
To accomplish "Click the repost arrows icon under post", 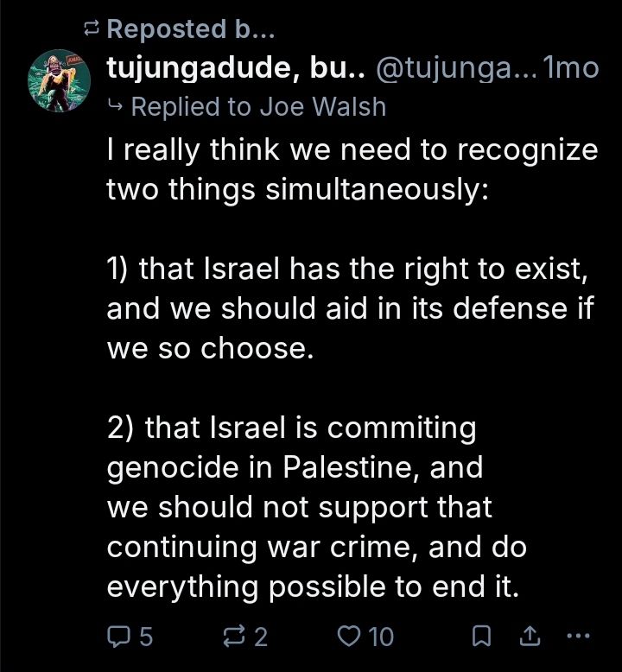I will click(x=235, y=636).
